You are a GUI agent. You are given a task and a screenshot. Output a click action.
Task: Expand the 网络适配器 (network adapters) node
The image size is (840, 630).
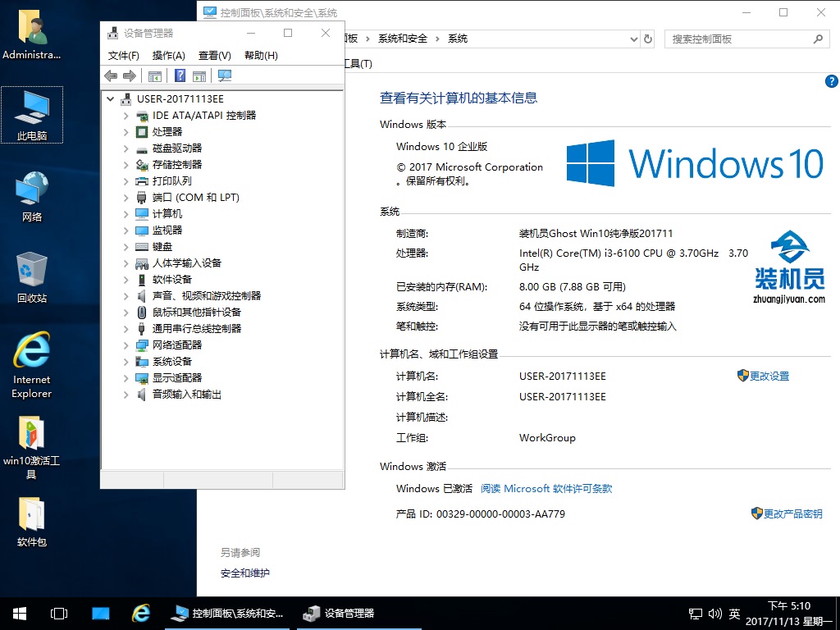coord(126,345)
